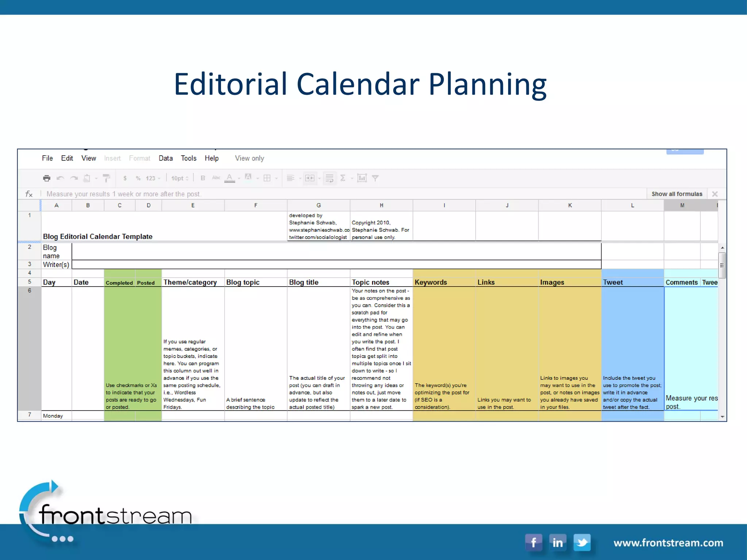Insert a chart with the chart icon
This screenshot has height=560, width=747.
[x=362, y=178]
